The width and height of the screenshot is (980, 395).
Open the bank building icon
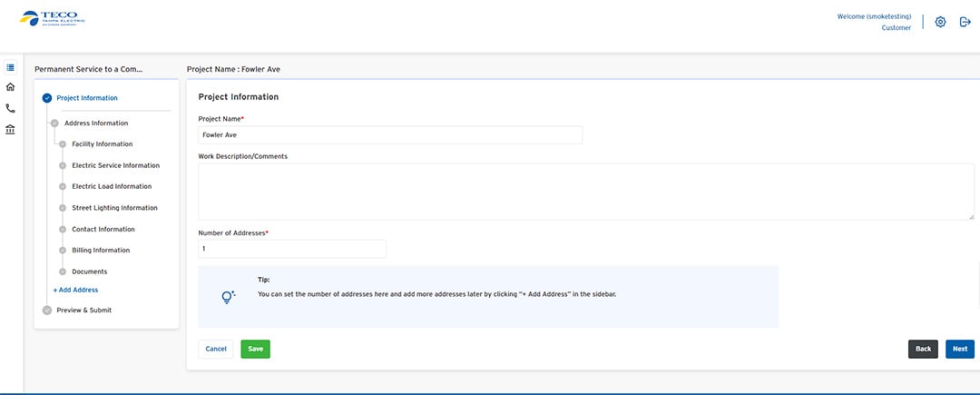[10, 130]
